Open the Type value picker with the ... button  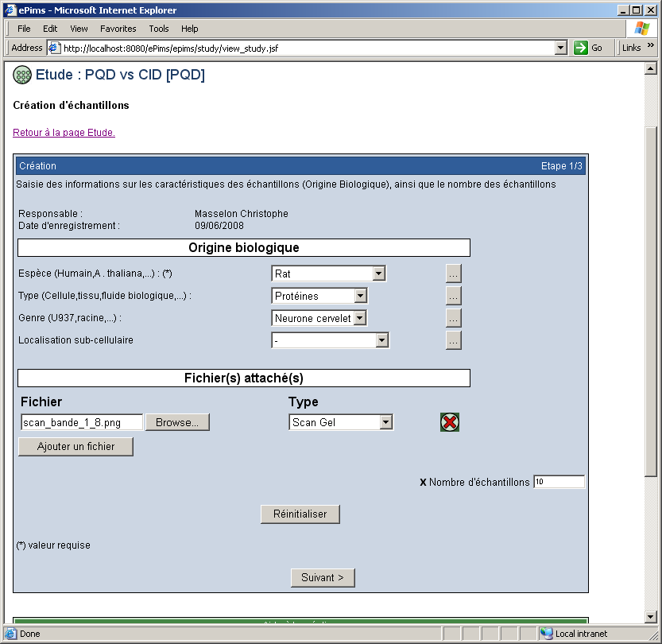tap(453, 295)
